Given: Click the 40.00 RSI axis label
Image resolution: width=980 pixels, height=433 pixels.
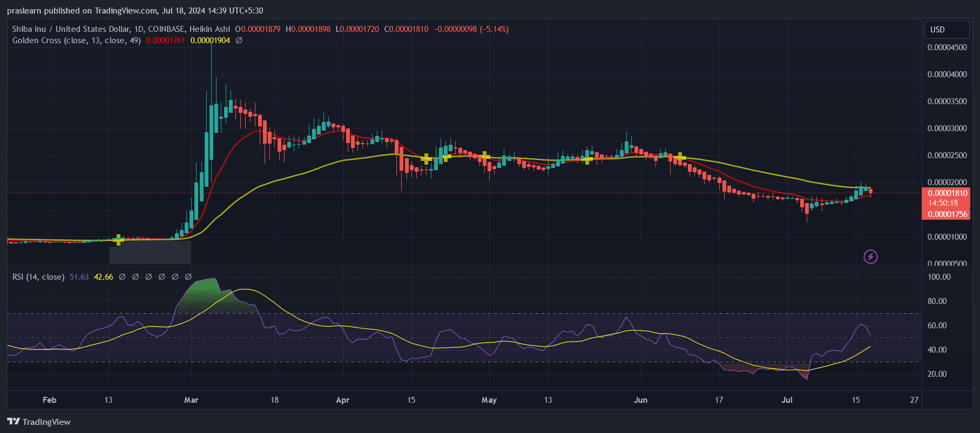Looking at the screenshot, I should click(x=937, y=350).
